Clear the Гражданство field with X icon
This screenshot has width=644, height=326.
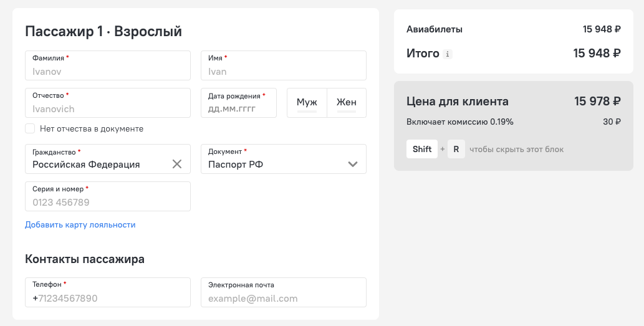(x=177, y=164)
